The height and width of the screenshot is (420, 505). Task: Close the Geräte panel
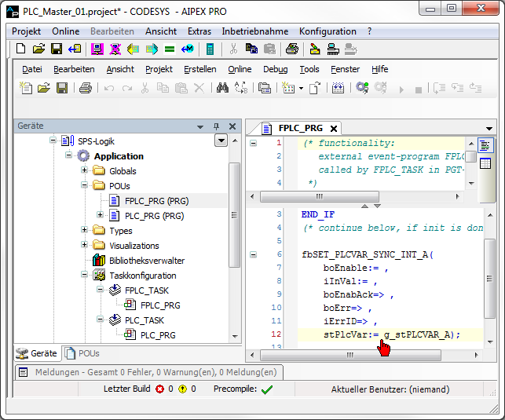pos(232,126)
